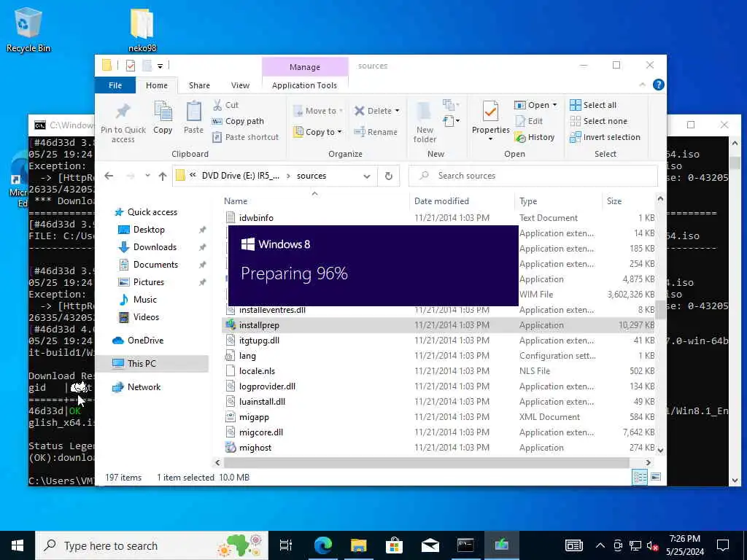Click Select none in ribbon
This screenshot has height=560, width=747.
pyautogui.click(x=599, y=121)
